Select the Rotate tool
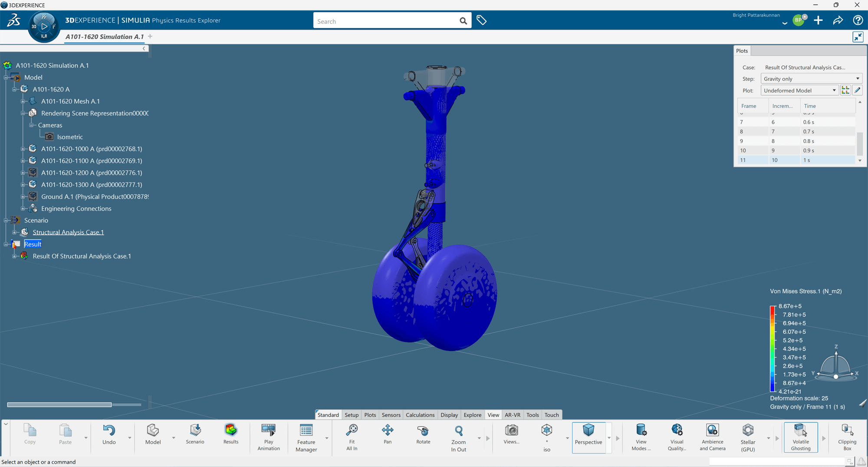 click(x=423, y=430)
